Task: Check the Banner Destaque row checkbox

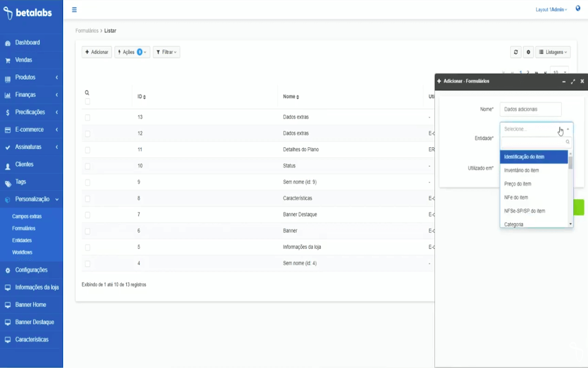Action: pyautogui.click(x=88, y=215)
